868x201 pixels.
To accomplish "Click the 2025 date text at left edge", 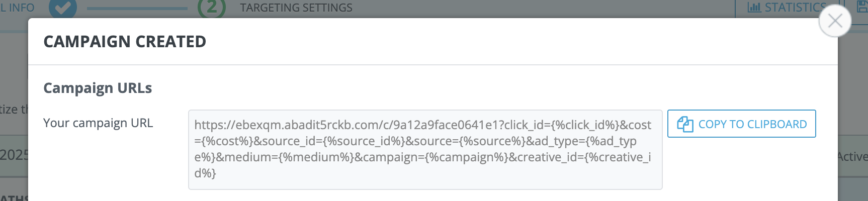I will [x=14, y=155].
